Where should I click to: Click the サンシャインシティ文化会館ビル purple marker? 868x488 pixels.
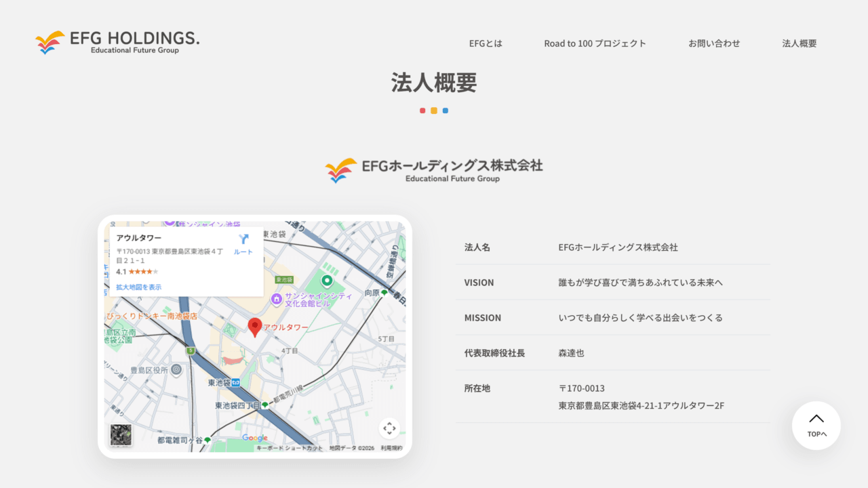click(277, 299)
